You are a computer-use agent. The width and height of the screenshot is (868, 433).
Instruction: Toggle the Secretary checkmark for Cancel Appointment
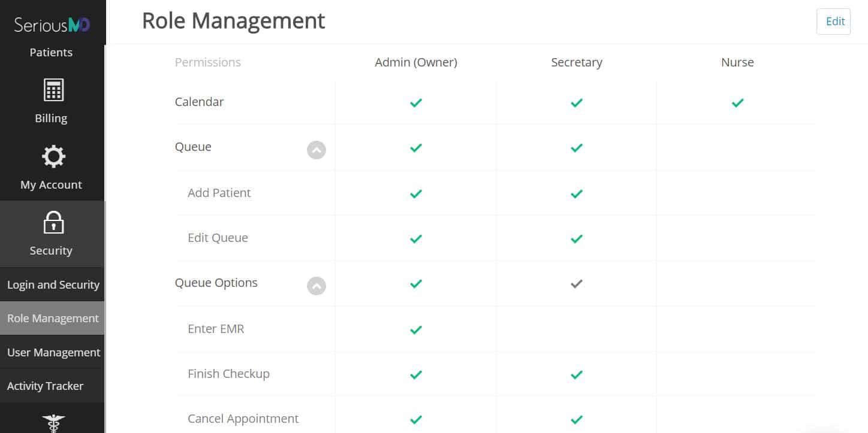577,419
